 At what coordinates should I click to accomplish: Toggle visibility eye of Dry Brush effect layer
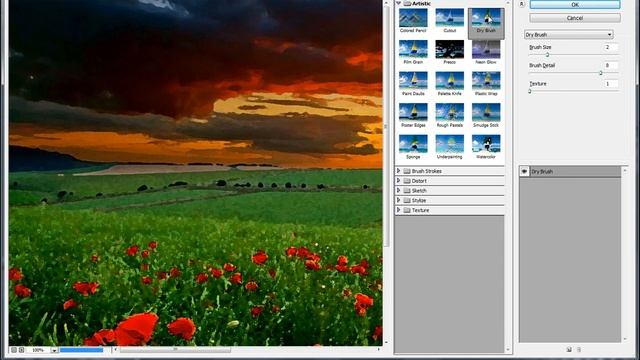coord(524,171)
